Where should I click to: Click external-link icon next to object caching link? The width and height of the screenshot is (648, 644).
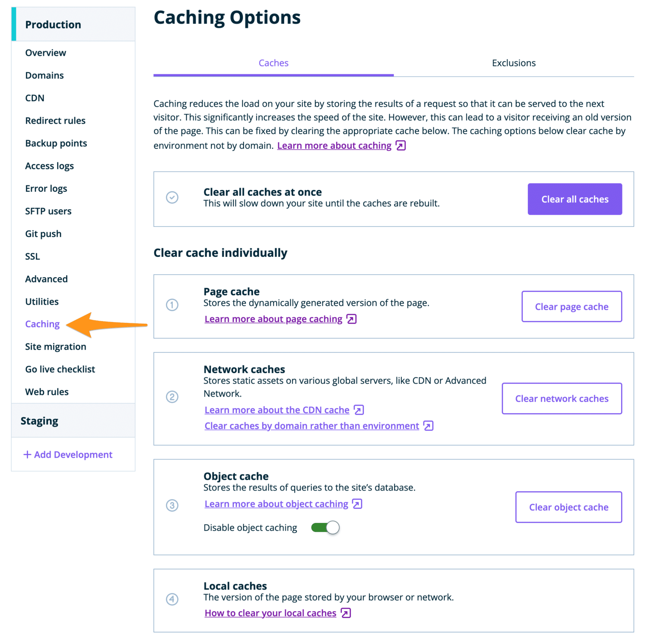coord(357,504)
